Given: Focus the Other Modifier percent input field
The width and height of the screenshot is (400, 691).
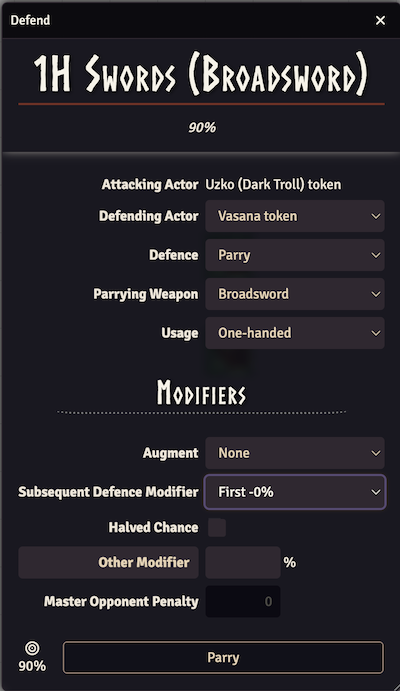Looking at the screenshot, I should (243, 562).
